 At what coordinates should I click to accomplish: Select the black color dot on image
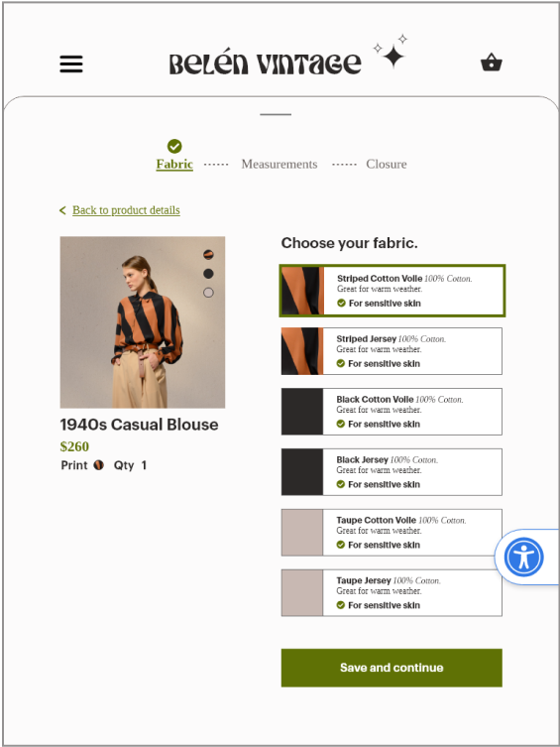click(208, 274)
